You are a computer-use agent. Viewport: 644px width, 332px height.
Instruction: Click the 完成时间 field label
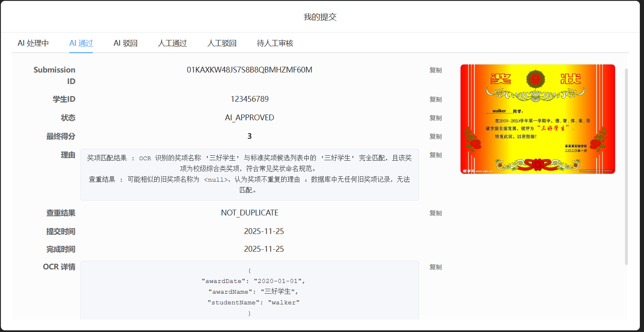[61, 249]
